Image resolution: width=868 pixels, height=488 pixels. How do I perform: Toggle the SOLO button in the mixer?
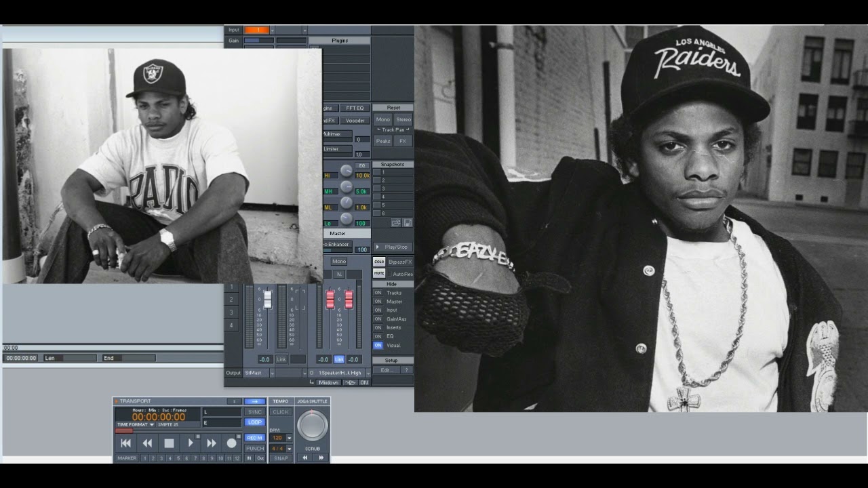pos(379,262)
